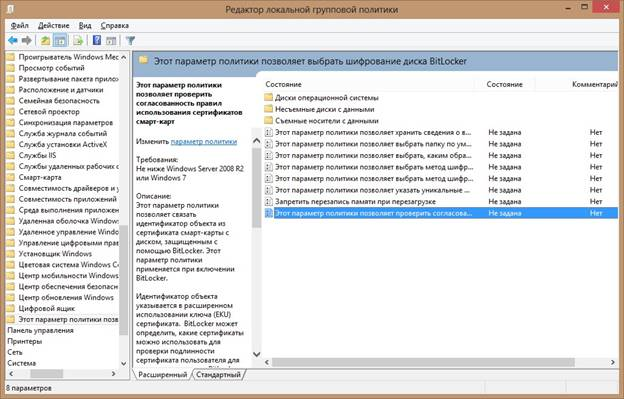The image size is (624, 399).
Task: Select Семейная безопасность in the tree
Action: [x=59, y=101]
